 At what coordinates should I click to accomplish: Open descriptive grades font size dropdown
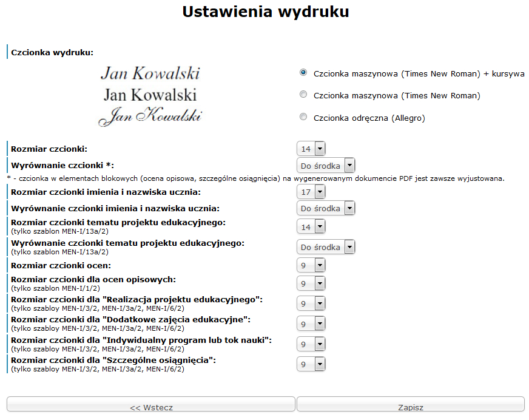click(311, 283)
